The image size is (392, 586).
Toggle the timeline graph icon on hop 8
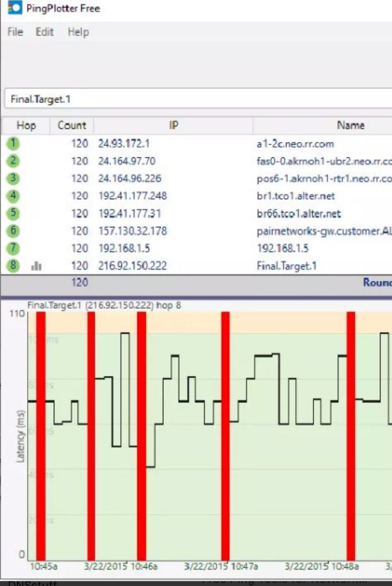tap(36, 265)
